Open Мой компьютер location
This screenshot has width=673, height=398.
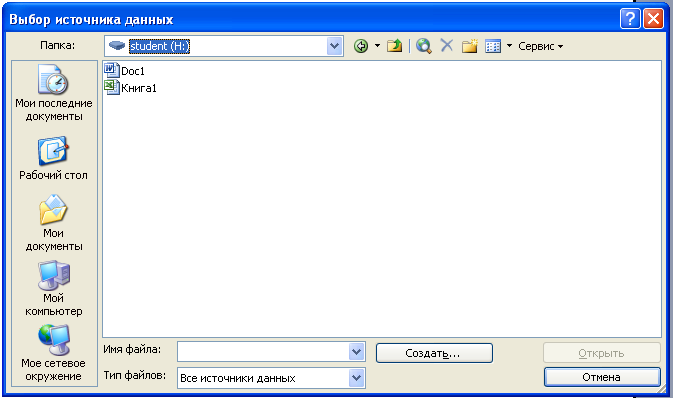point(54,288)
